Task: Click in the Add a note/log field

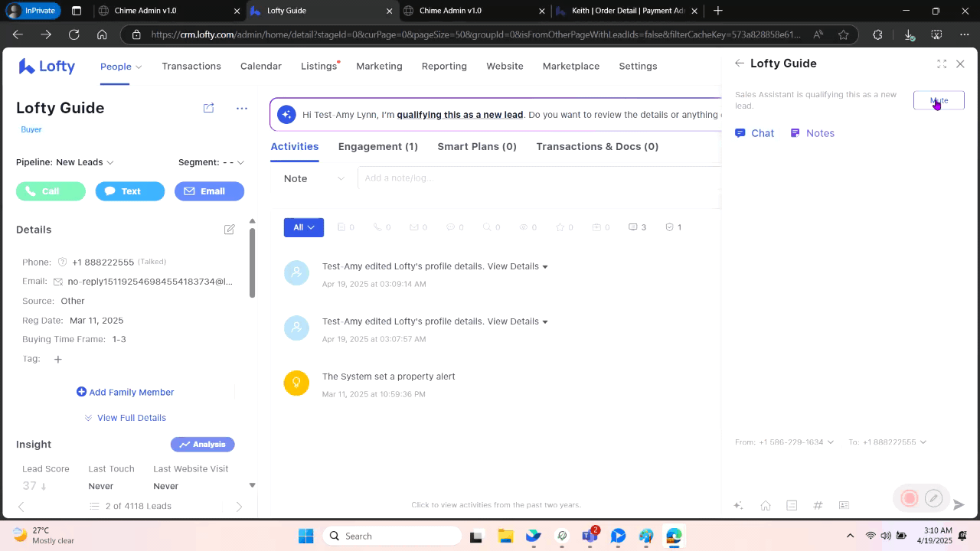Action: [539, 178]
